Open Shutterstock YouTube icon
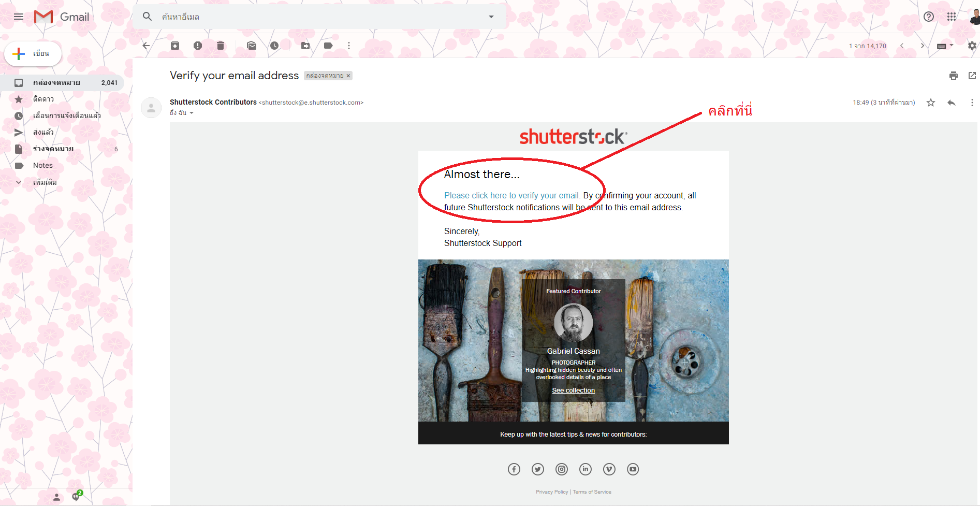Image resolution: width=980 pixels, height=506 pixels. click(x=633, y=469)
